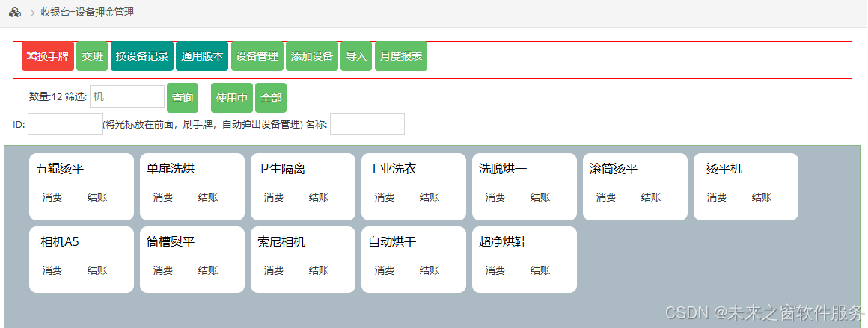Click the 数量:12 count label
868x328 pixels.
pos(46,97)
